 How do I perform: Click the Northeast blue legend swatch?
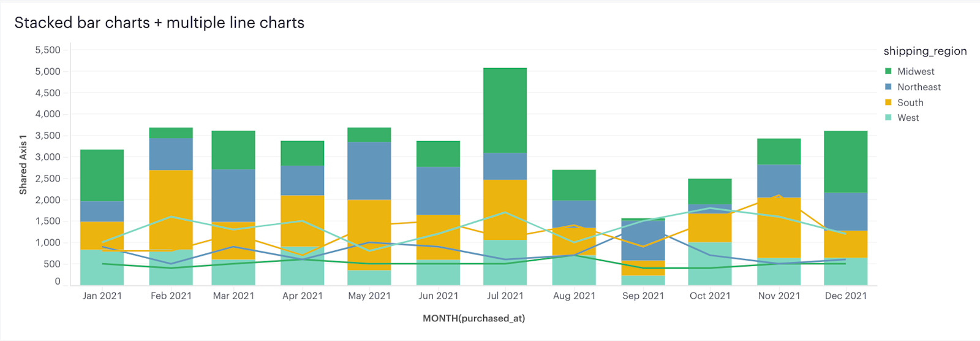[x=888, y=87]
